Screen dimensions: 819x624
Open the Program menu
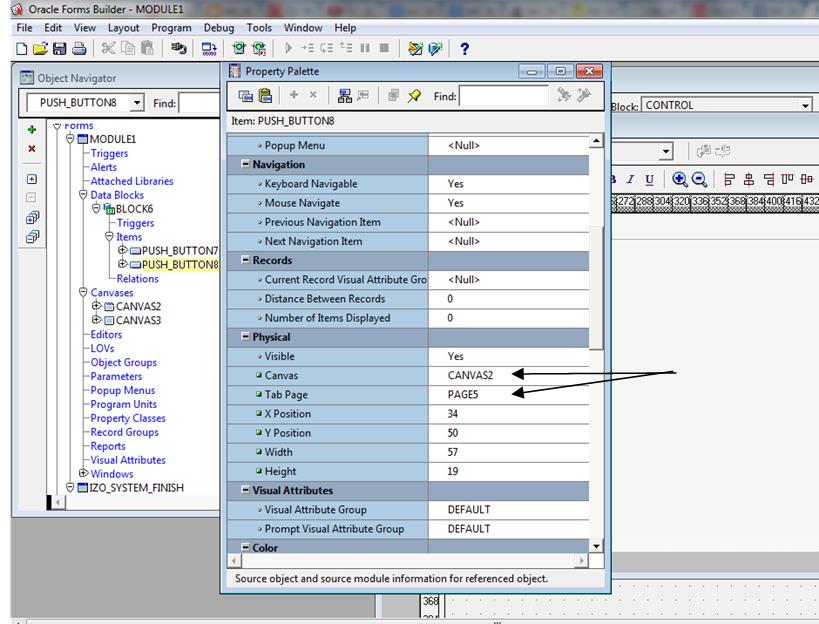tap(172, 28)
